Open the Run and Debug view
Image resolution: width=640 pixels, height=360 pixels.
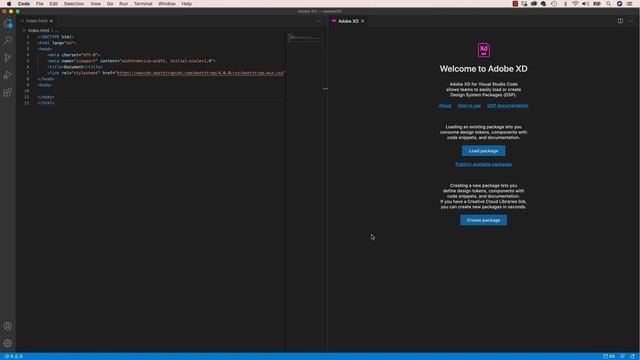click(8, 75)
